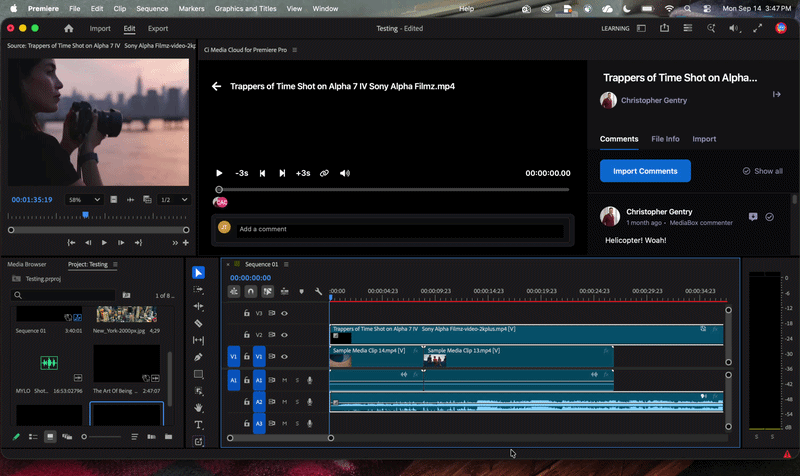Open the Sequence menu
800x476 pixels.
coord(152,9)
